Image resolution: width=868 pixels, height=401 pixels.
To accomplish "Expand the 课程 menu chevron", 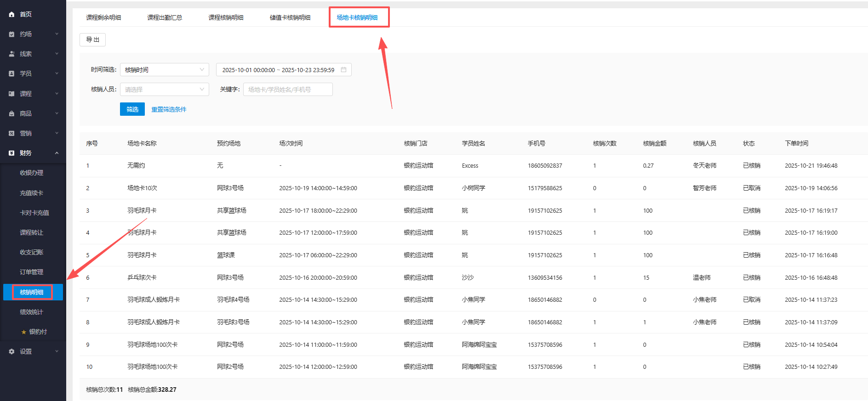I will tap(57, 94).
